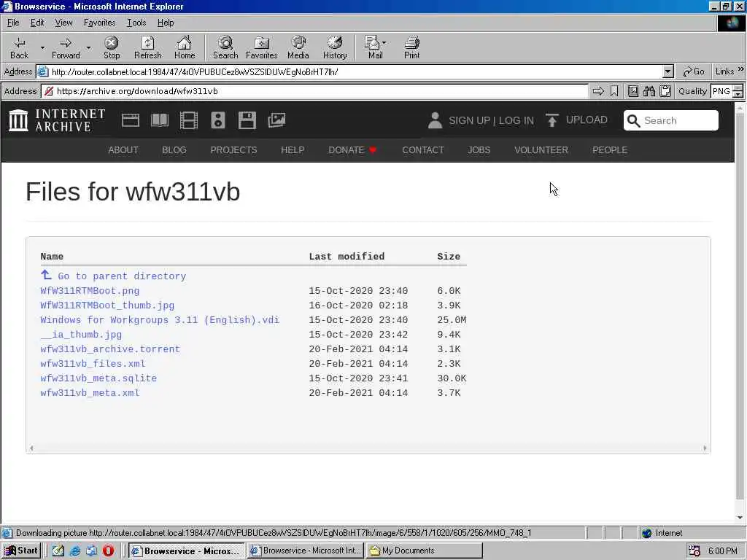
Task: Expand the Links toolbar chevron
Action: (x=741, y=69)
